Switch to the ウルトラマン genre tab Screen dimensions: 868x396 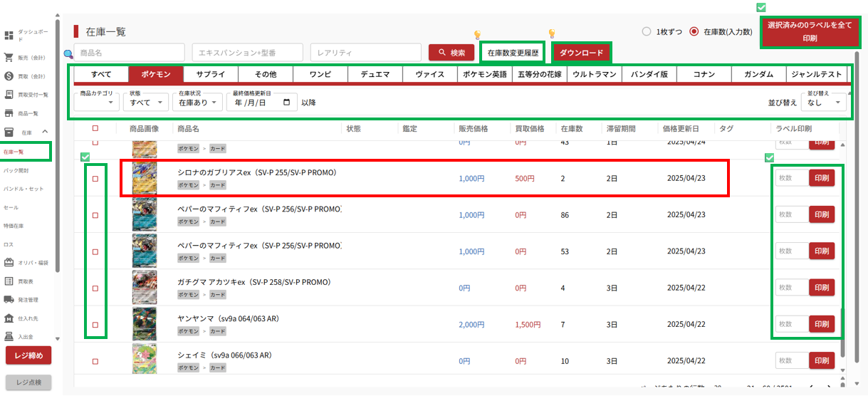[x=595, y=74]
